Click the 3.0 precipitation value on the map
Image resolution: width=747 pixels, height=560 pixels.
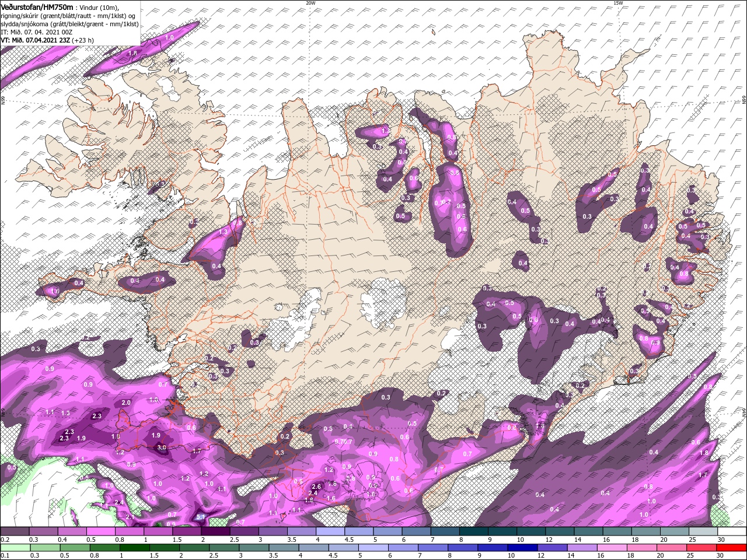[x=162, y=447]
